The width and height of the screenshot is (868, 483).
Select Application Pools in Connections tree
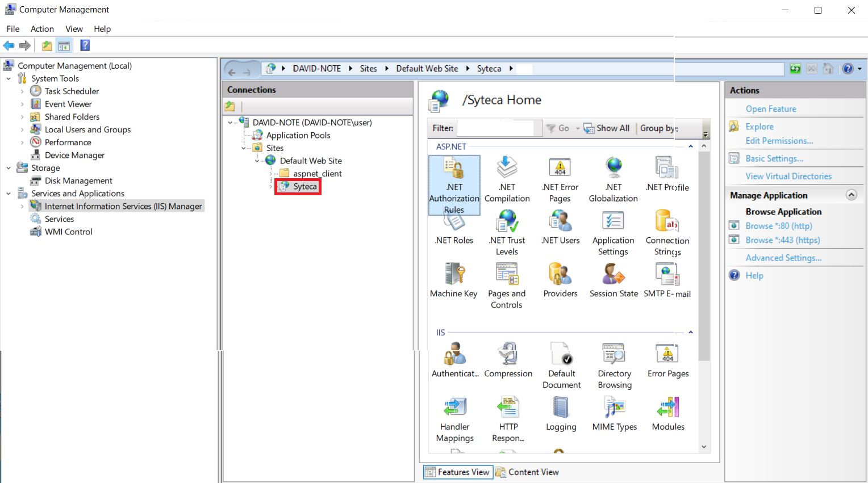(x=298, y=135)
